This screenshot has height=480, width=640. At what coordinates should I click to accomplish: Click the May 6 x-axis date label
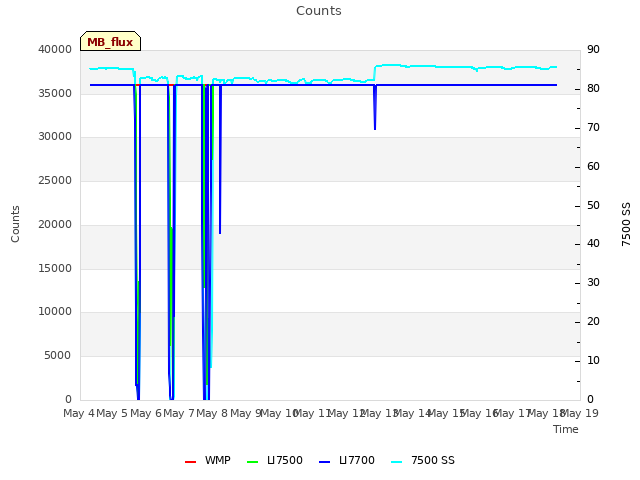[146, 413]
